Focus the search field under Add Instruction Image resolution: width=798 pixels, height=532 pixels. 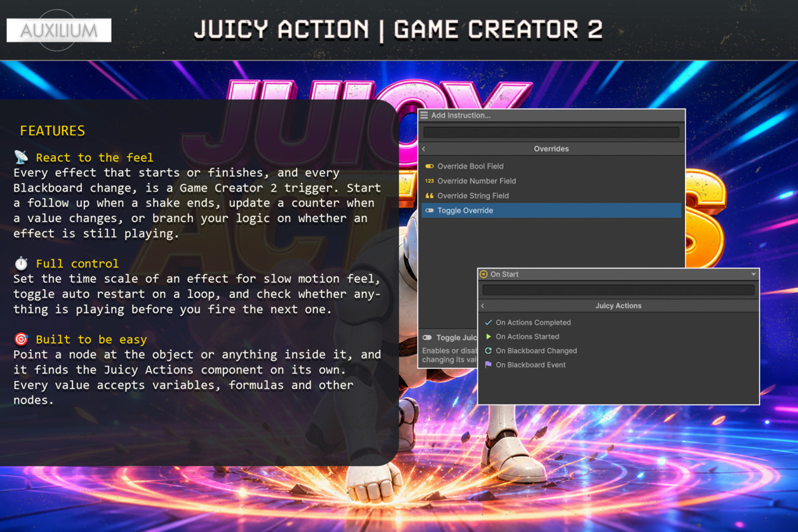tap(551, 132)
